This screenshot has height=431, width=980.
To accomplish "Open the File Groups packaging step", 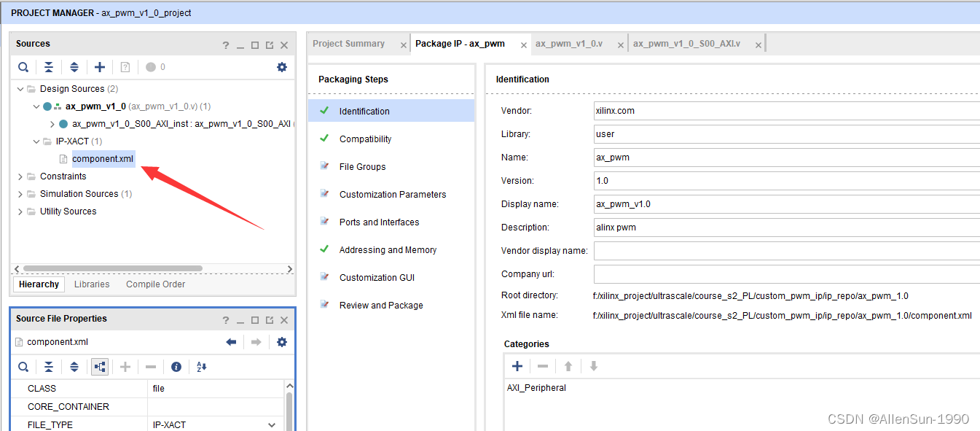I will coord(392,167).
